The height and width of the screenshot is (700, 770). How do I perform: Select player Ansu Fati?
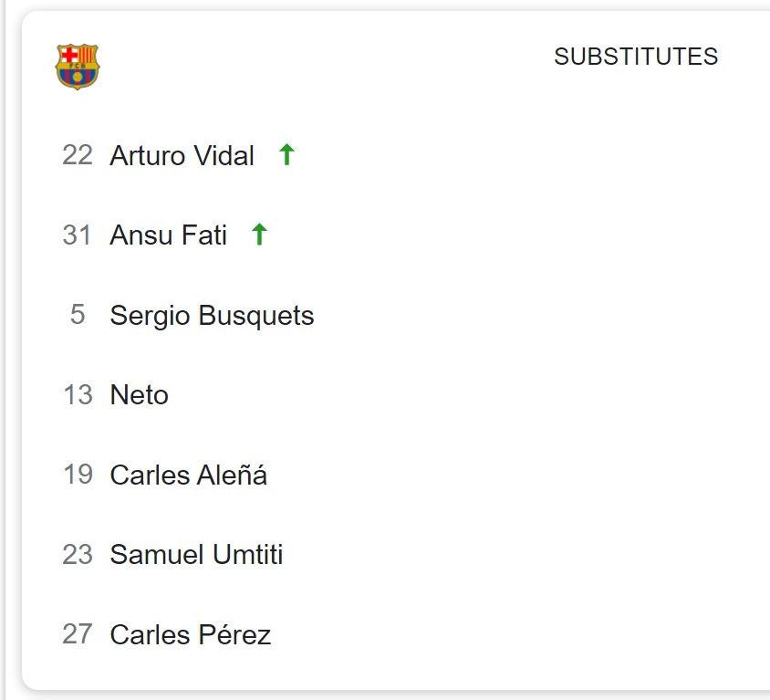click(169, 235)
